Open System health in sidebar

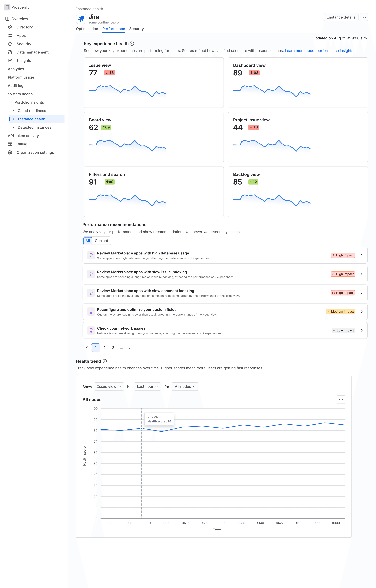20,94
